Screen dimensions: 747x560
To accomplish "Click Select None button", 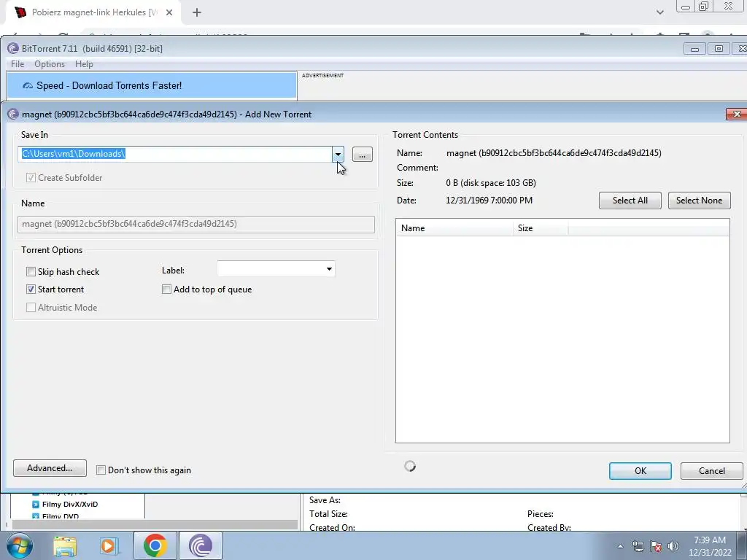I will pos(699,201).
